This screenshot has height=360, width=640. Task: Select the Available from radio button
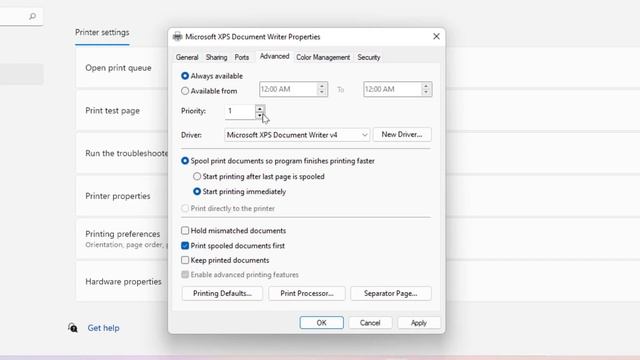point(185,91)
